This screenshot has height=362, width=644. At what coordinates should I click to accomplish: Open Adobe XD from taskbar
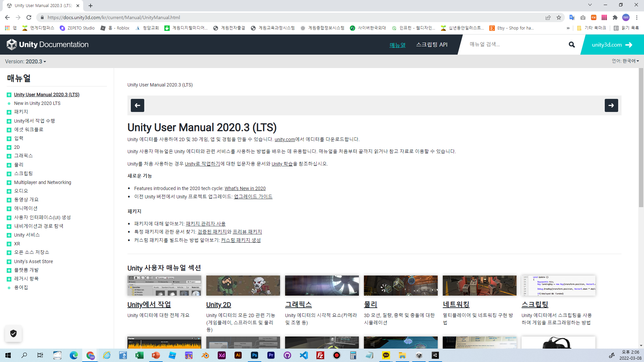pos(222,355)
